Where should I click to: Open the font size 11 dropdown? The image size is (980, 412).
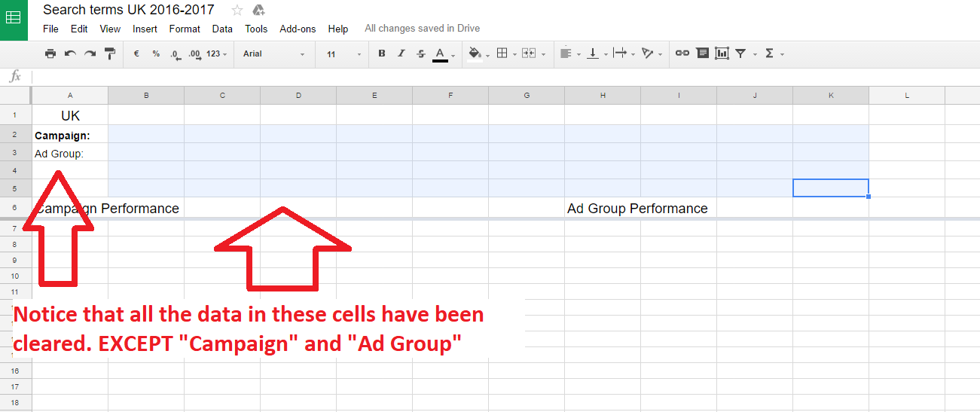click(x=343, y=54)
